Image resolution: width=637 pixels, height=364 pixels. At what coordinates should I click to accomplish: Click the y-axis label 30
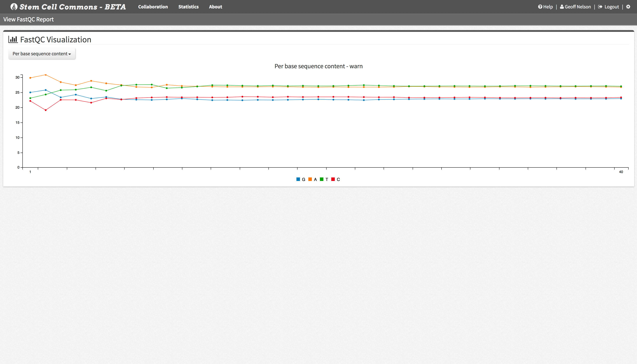[17, 77]
